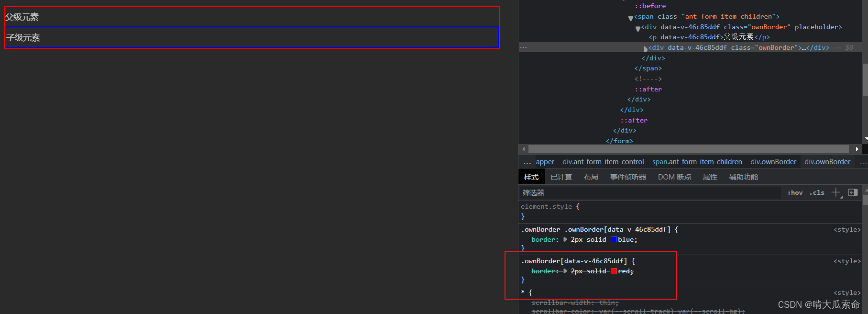Open the 已计算 tab

point(561,177)
